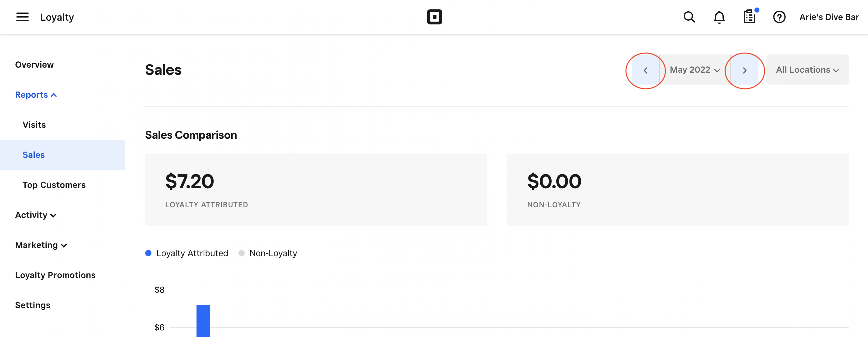The image size is (868, 337).
Task: Click the blue Loyalty Attributed chart bar
Action: point(203,320)
